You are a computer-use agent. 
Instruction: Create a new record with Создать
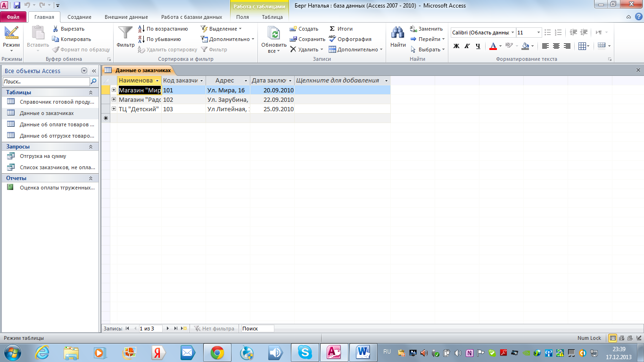click(304, 29)
